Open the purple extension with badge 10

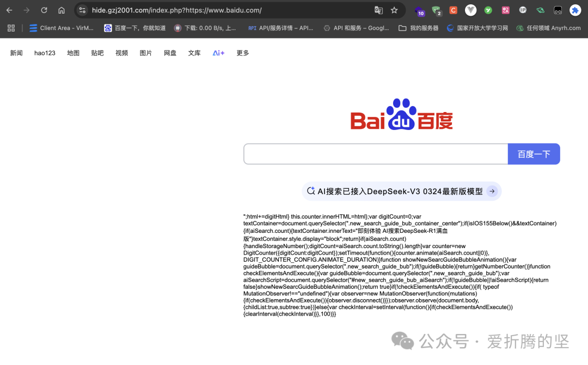coord(419,11)
